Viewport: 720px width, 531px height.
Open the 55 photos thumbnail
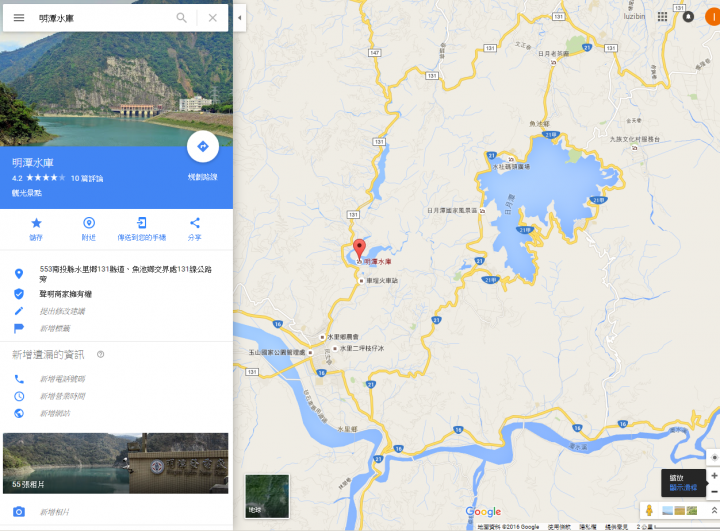pos(116,463)
